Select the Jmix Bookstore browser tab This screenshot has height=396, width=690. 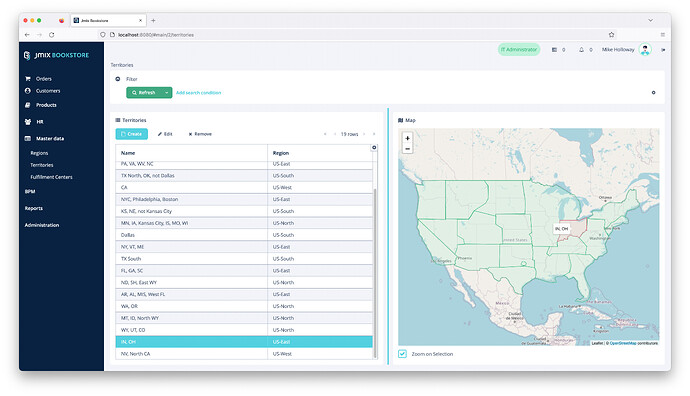tap(107, 21)
